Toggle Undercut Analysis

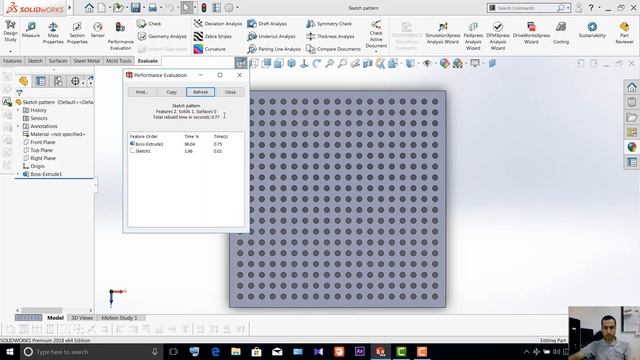point(271,36)
